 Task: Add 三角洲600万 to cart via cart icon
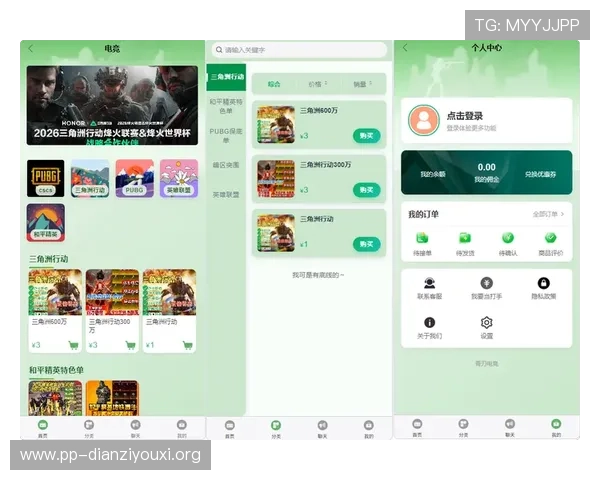pos(73,345)
